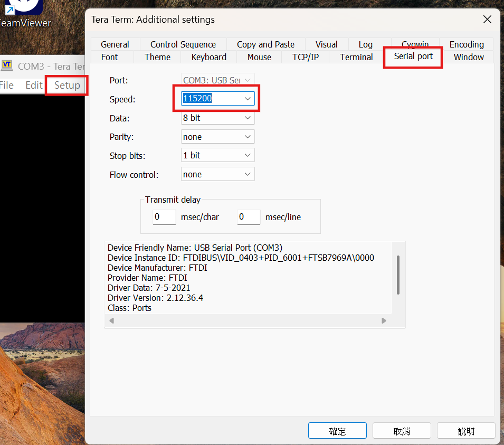Click the msec/line delay field
This screenshot has width=504, height=445.
point(249,217)
